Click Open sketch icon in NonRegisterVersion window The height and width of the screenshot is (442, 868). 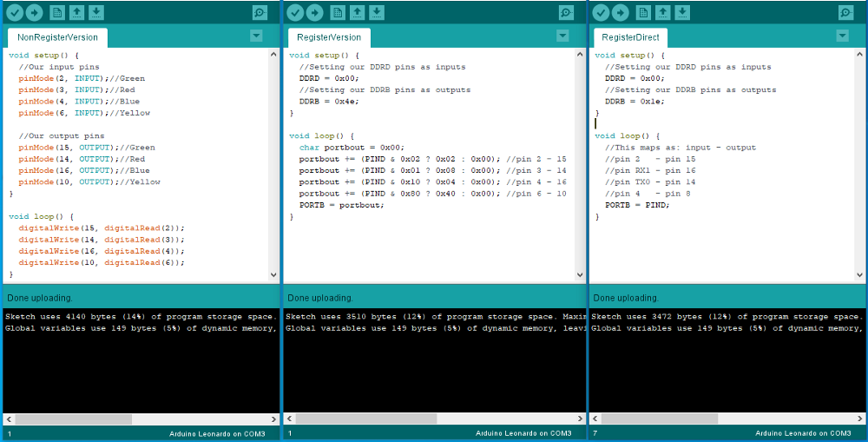(76, 12)
